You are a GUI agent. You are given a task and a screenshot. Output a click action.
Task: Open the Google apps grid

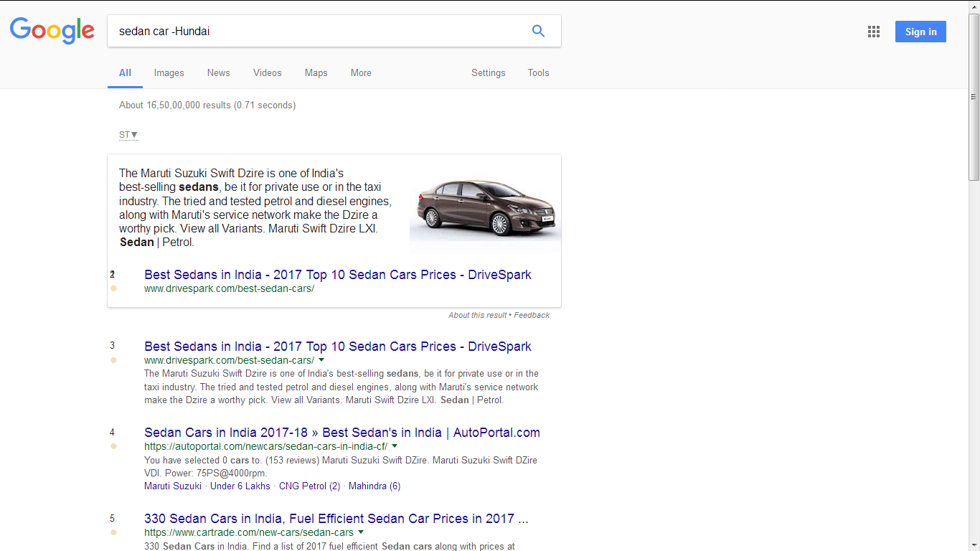(873, 32)
